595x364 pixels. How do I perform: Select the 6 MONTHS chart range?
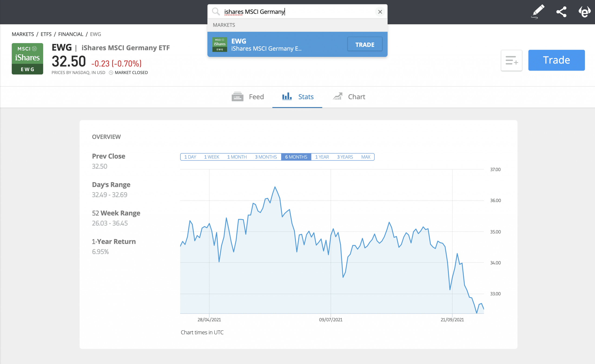(x=296, y=157)
